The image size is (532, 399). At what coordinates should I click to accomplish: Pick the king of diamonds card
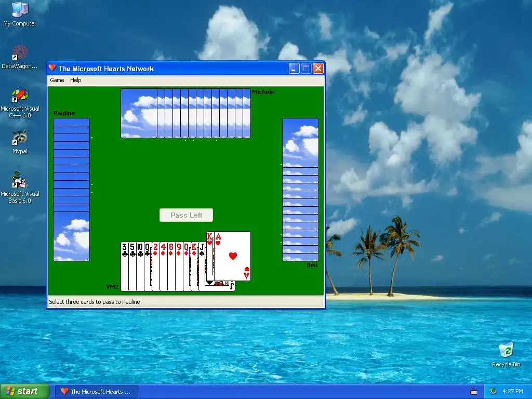[195, 267]
